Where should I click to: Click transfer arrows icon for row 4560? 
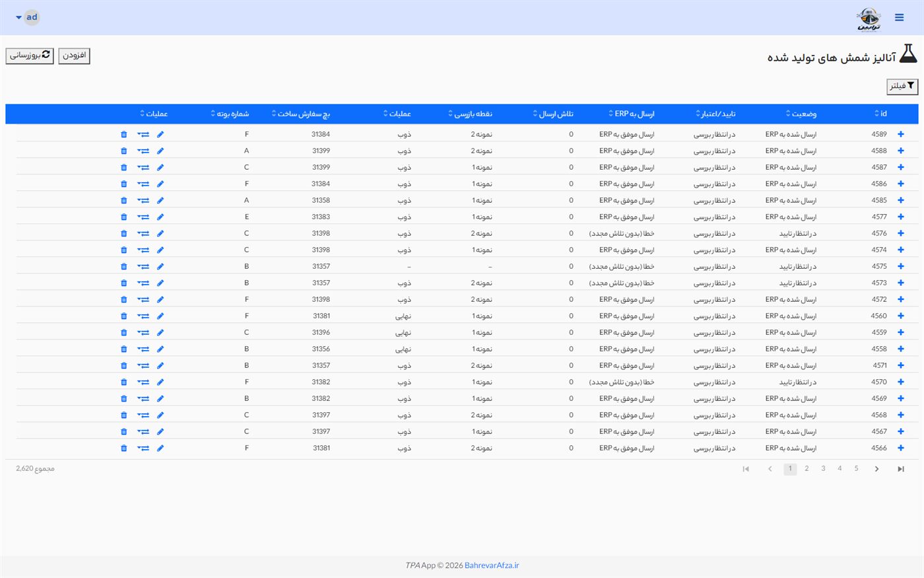(x=143, y=316)
